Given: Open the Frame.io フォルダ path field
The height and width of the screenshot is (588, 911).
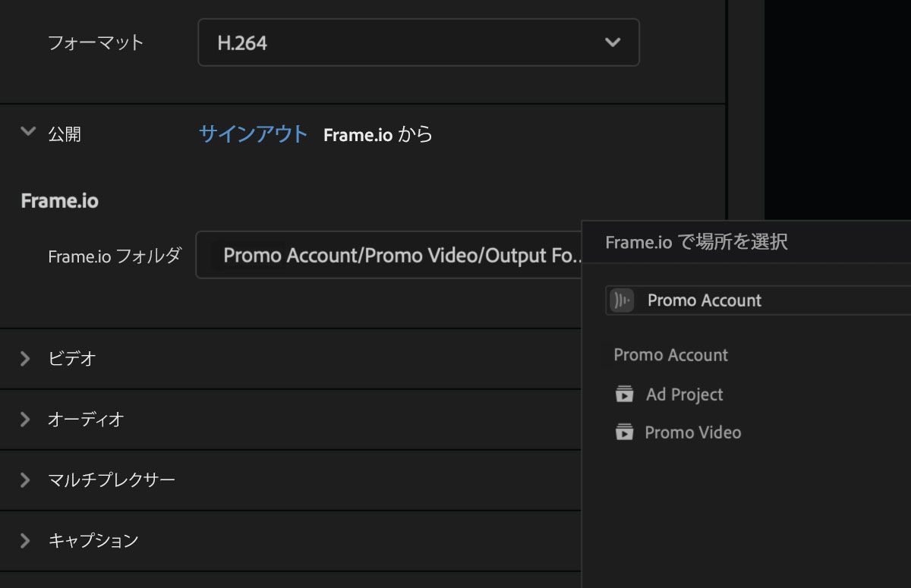Looking at the screenshot, I should pos(389,255).
